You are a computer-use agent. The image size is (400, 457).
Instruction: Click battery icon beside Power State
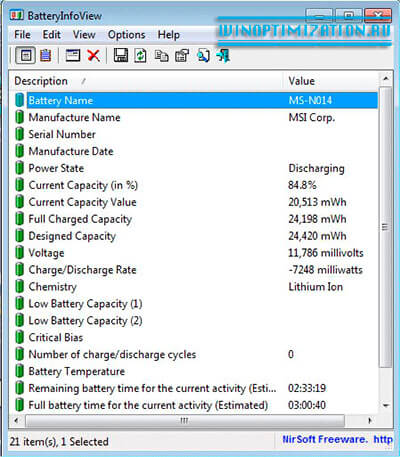tap(20, 168)
